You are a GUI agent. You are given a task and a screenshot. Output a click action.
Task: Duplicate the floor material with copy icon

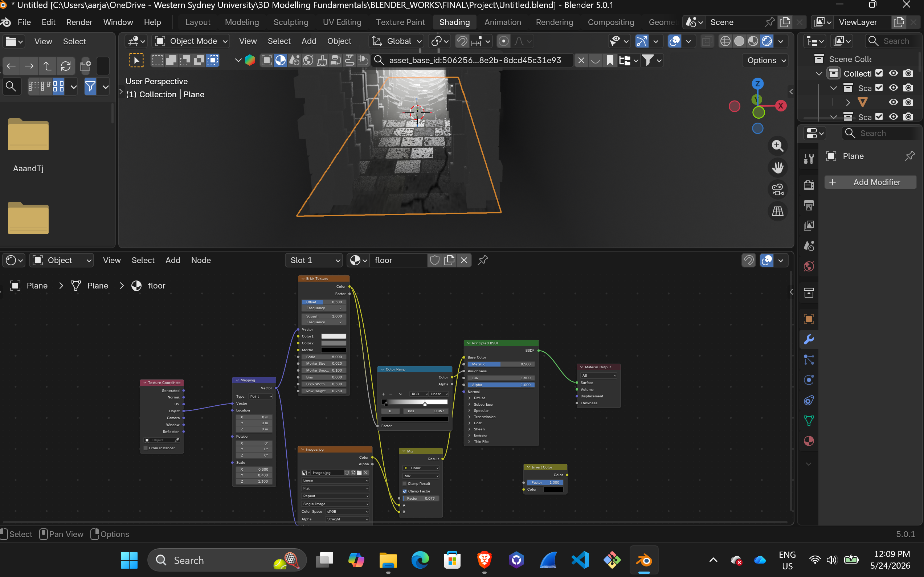pos(450,260)
